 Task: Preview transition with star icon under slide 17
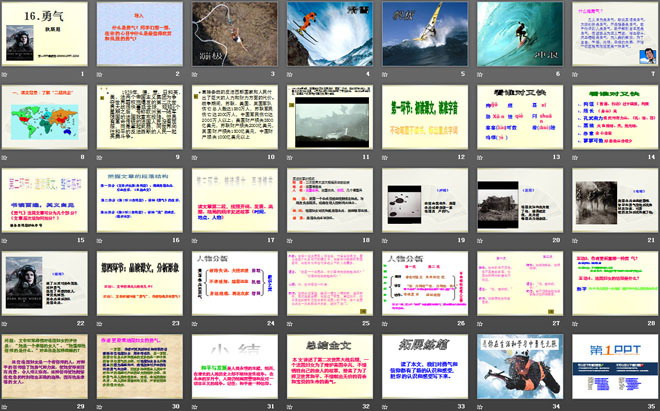pos(194,241)
